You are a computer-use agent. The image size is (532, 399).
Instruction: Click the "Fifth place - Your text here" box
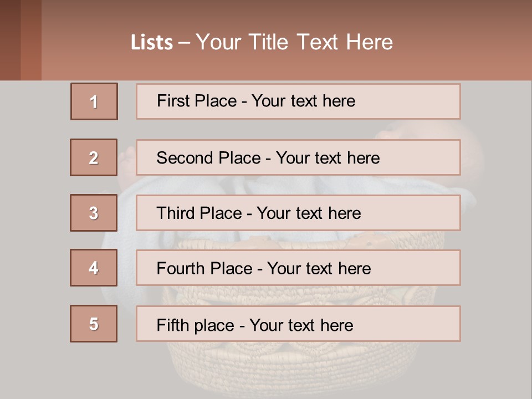(x=298, y=324)
